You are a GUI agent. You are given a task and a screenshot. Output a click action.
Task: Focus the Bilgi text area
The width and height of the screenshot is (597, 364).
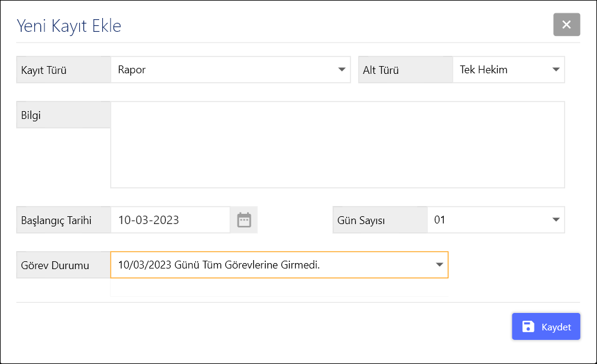(337, 145)
